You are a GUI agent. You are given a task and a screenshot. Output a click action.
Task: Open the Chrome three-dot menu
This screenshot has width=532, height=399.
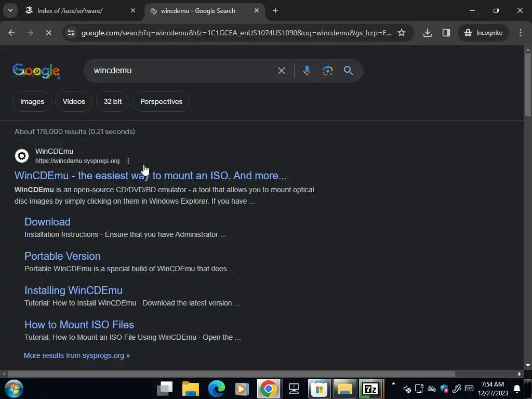click(x=521, y=33)
